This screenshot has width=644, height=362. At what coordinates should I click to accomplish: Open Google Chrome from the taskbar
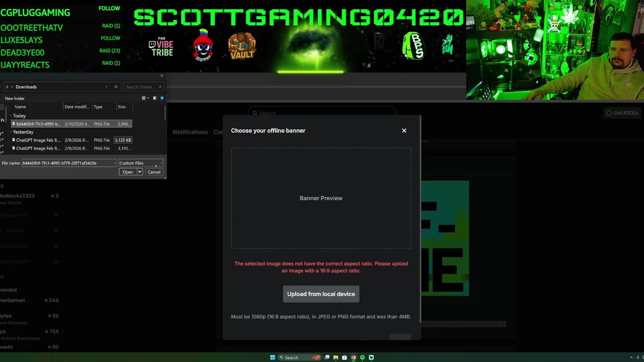pos(353,357)
